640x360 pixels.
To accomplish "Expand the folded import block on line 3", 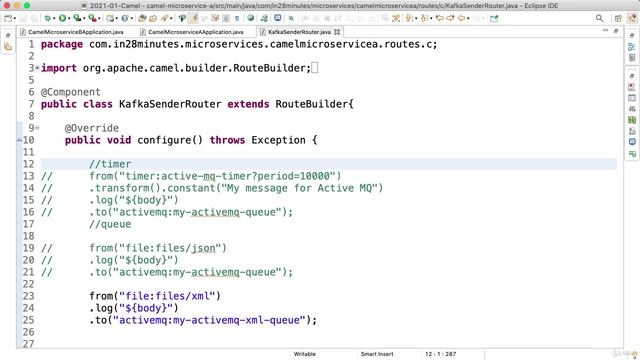I will pyautogui.click(x=38, y=68).
